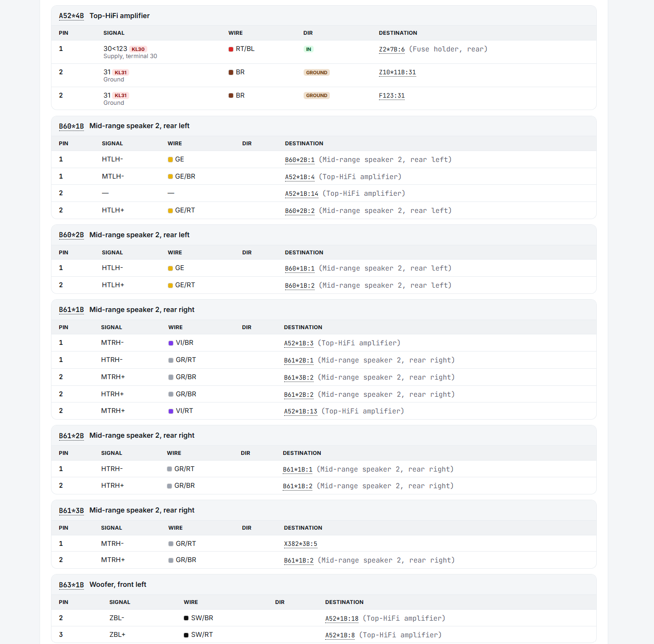
Task: Open the Z2*7B:6 fuse holder link
Action: [391, 50]
